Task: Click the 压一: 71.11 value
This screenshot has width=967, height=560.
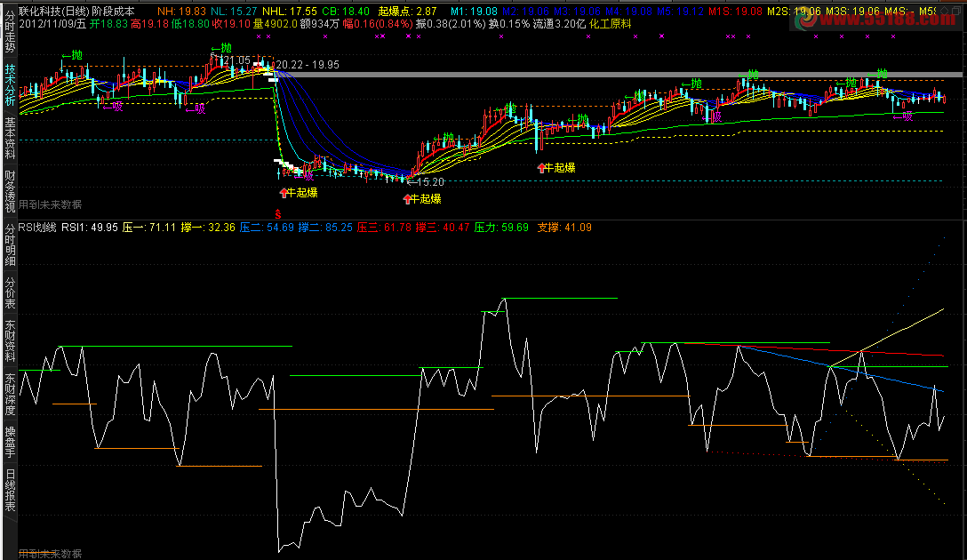Action: pyautogui.click(x=149, y=228)
